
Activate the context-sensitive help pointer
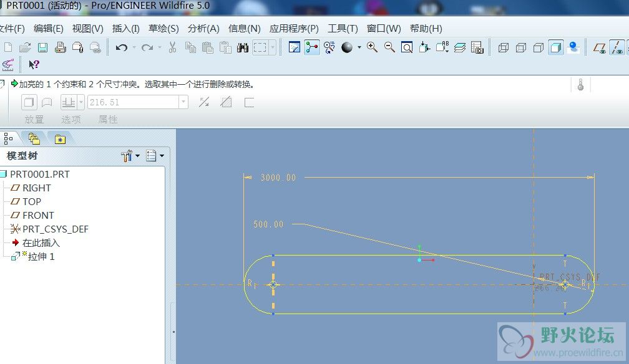(x=34, y=65)
